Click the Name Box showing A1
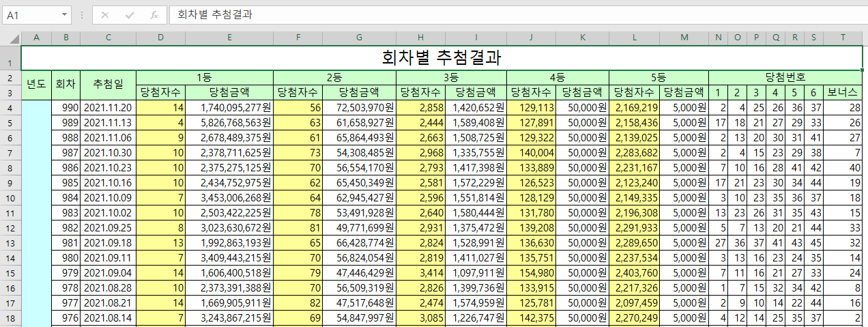The width and height of the screenshot is (868, 327). pyautogui.click(x=31, y=14)
